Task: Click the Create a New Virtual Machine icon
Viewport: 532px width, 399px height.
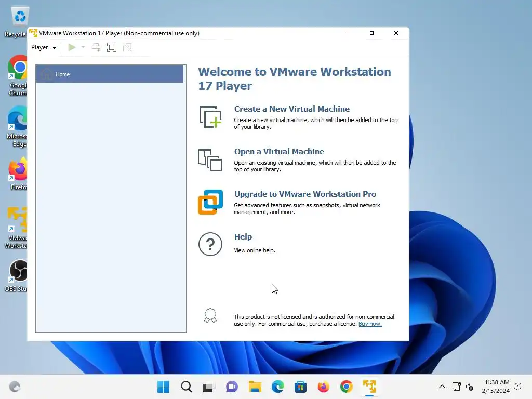Action: point(210,117)
